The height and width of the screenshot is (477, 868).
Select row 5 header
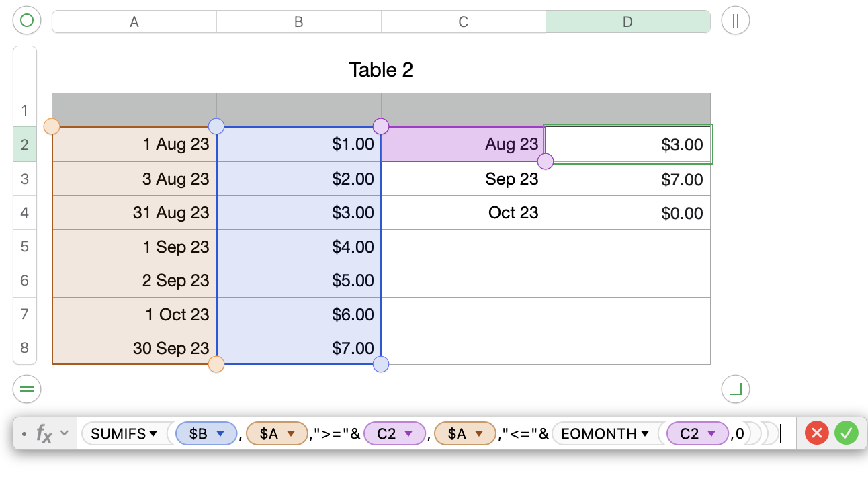tap(25, 246)
